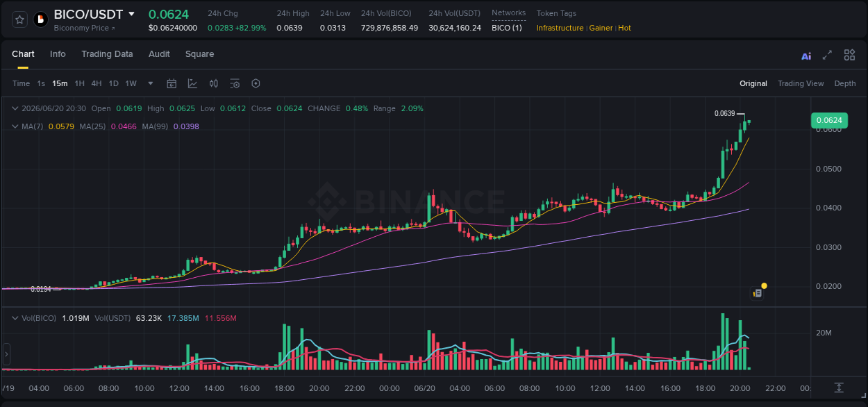The height and width of the screenshot is (407, 868).
Task: Expand more time intervals dropdown arrow
Action: pos(151,83)
